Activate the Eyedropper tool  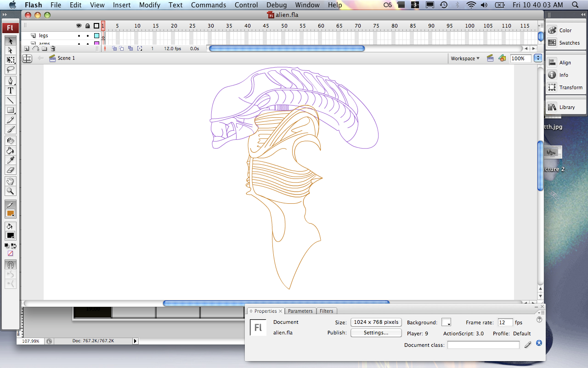pos(10,160)
